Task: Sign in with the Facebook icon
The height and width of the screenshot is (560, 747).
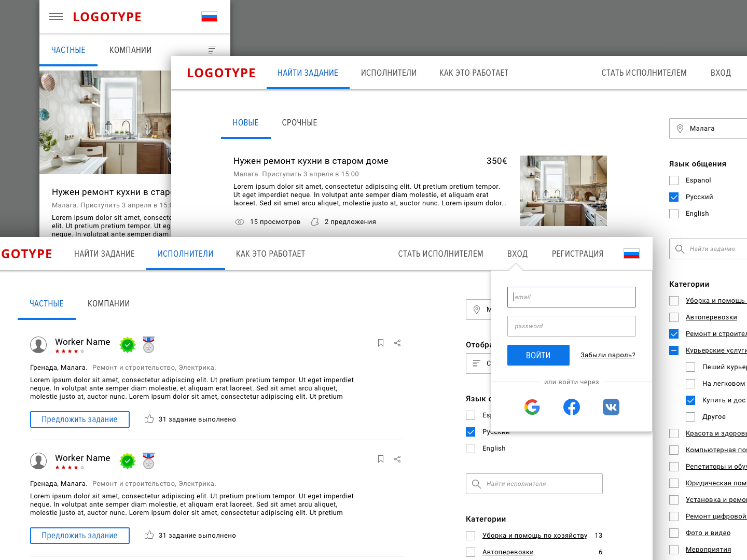Action: coord(571,407)
